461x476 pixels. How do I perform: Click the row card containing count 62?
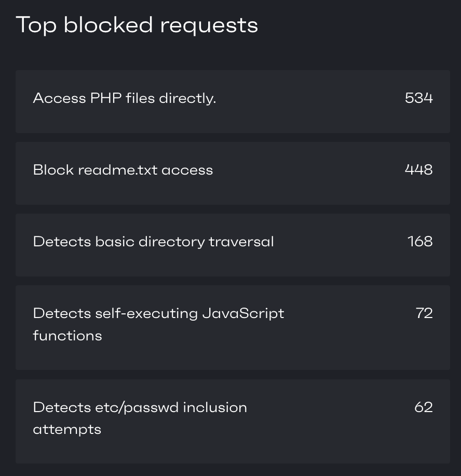coord(233,421)
